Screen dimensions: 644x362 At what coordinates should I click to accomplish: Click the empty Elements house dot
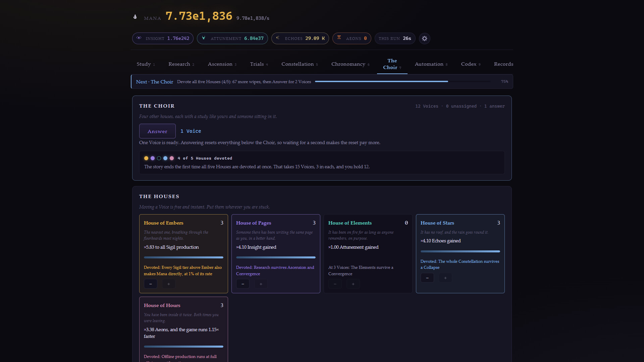[159, 158]
